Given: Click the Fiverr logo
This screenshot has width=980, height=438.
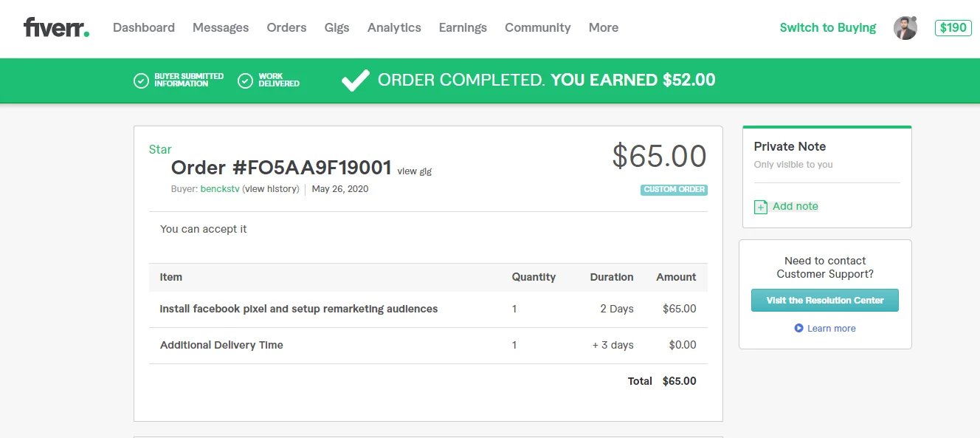Looking at the screenshot, I should coord(56,28).
